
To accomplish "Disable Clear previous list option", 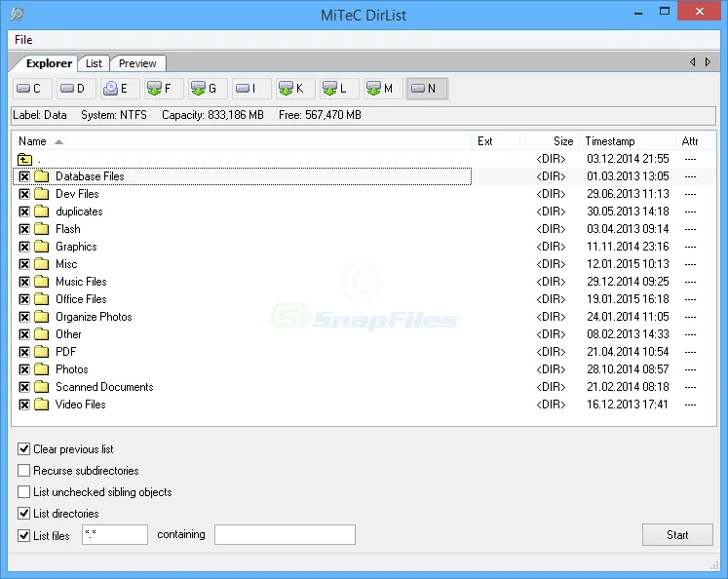I will (x=23, y=449).
